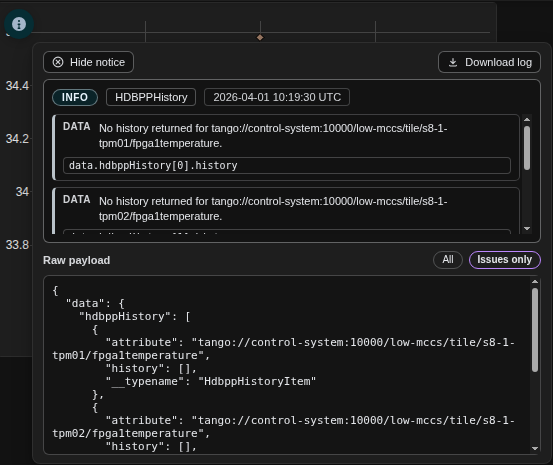This screenshot has width=553, height=465.
Task: Click the circled X icon in Hide notice
Action: point(58,62)
